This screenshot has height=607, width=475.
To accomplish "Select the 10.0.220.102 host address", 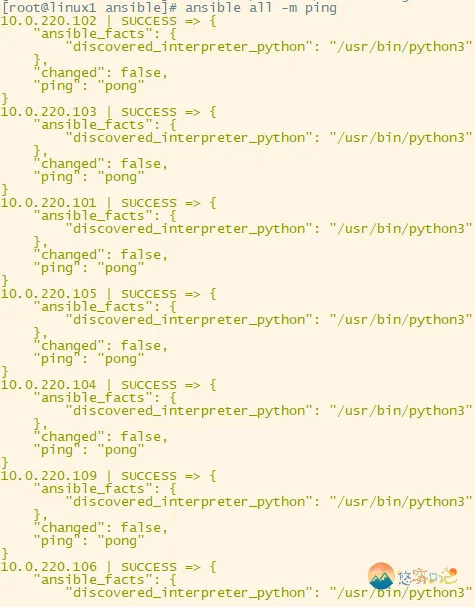I will click(x=48, y=21).
